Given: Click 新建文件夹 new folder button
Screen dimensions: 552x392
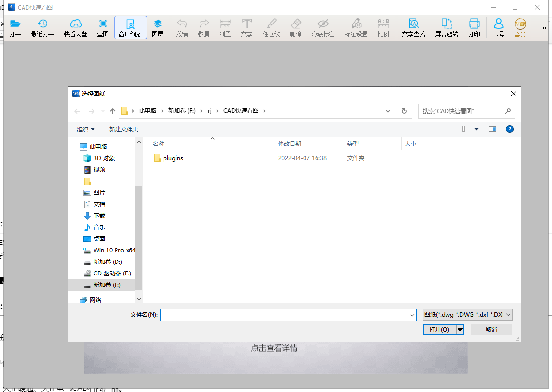Looking at the screenshot, I should click(x=124, y=129).
